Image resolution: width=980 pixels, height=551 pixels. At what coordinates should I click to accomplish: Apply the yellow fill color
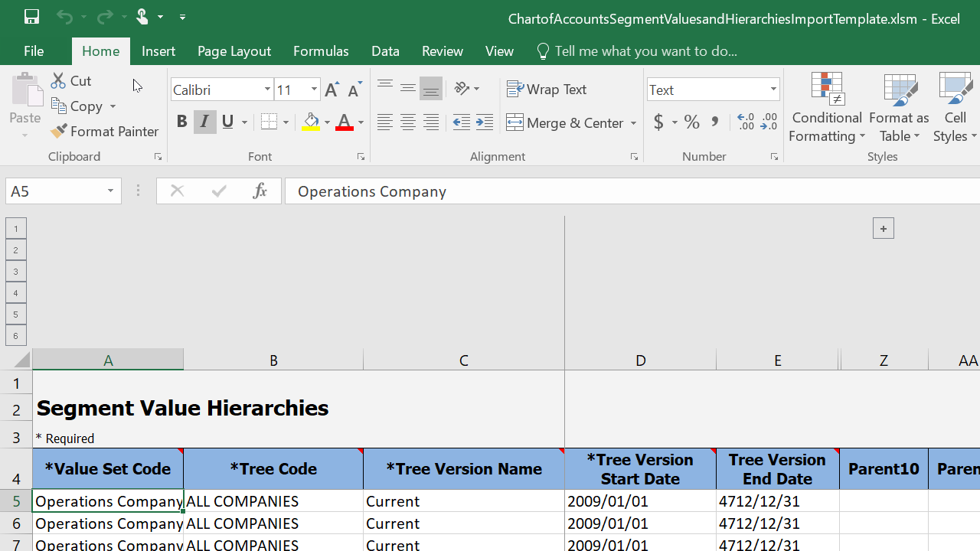pyautogui.click(x=311, y=122)
